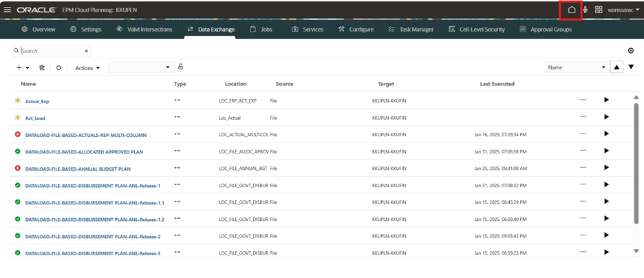Click the gear settings icon above the table
Viewport: 644px width, 278px height.
[x=631, y=51]
